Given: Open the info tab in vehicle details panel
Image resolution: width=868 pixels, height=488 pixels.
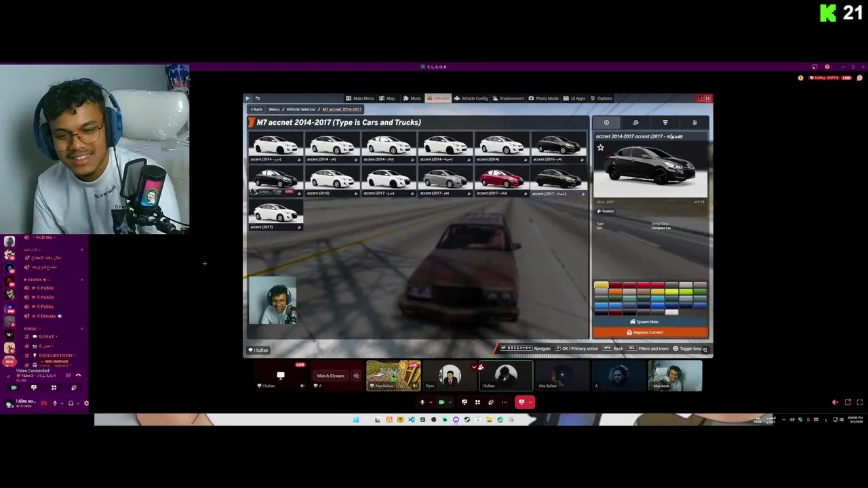Looking at the screenshot, I should click(606, 123).
